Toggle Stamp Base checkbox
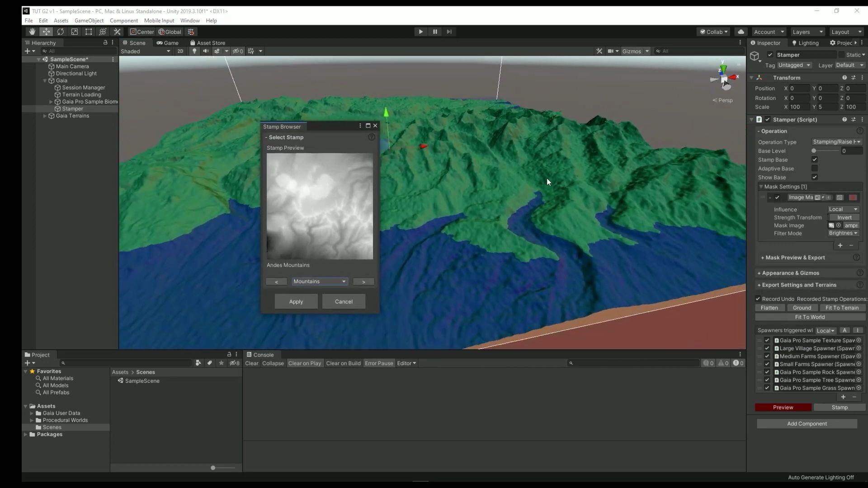The height and width of the screenshot is (488, 868). [815, 160]
